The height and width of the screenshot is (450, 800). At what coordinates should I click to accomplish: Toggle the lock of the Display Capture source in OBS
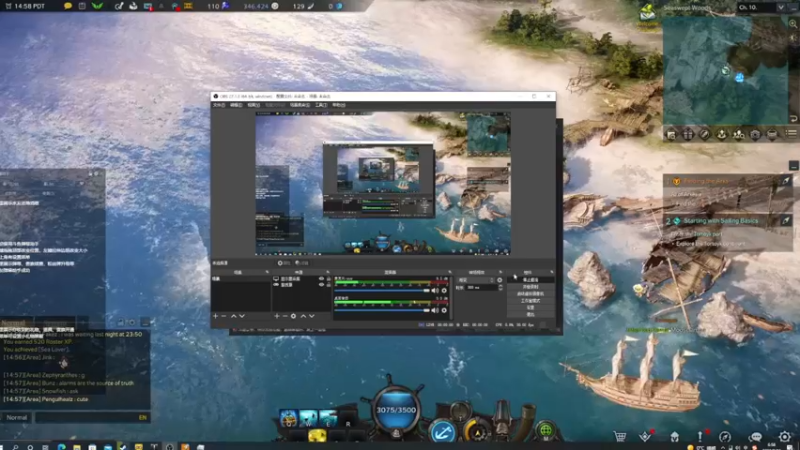(328, 279)
